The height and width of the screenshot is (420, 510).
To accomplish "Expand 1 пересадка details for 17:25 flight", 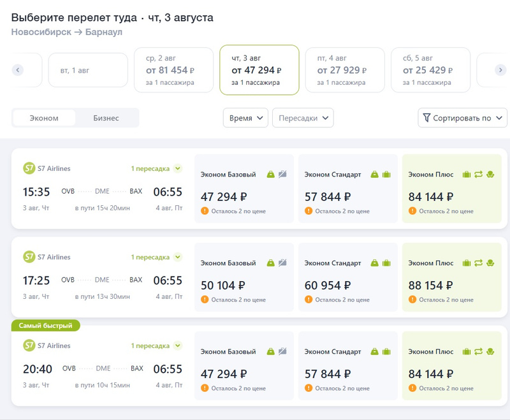I will coord(156,257).
